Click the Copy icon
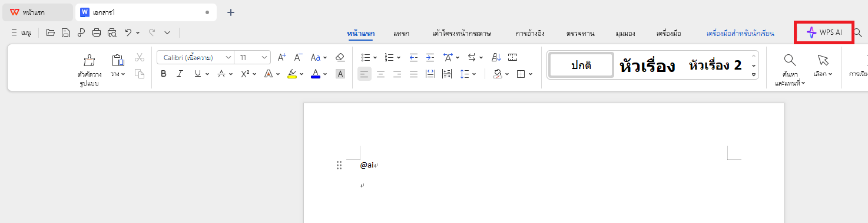This screenshot has height=223, width=868. (140, 74)
